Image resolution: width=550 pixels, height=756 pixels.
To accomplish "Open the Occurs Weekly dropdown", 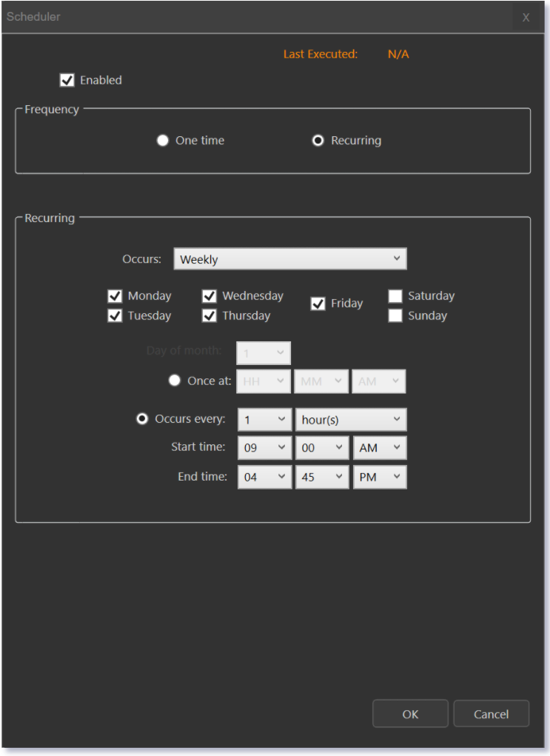I will [290, 259].
